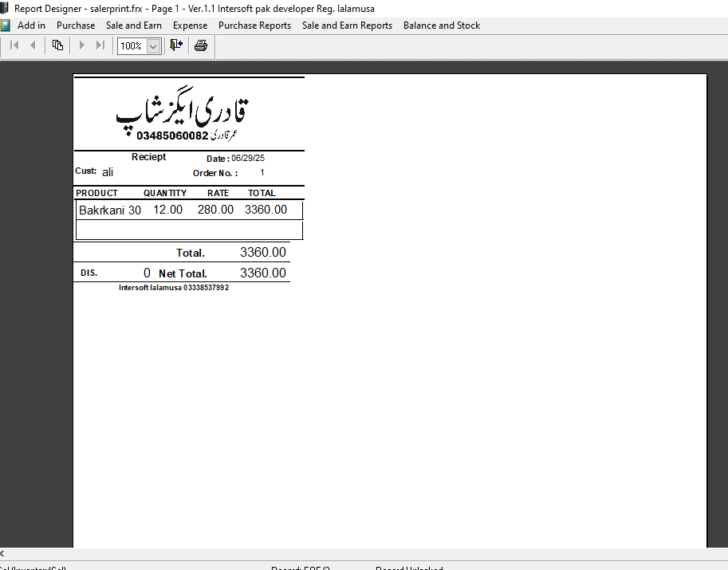Click the green application icon beside Add in
728x570 pixels.
pos(7,25)
